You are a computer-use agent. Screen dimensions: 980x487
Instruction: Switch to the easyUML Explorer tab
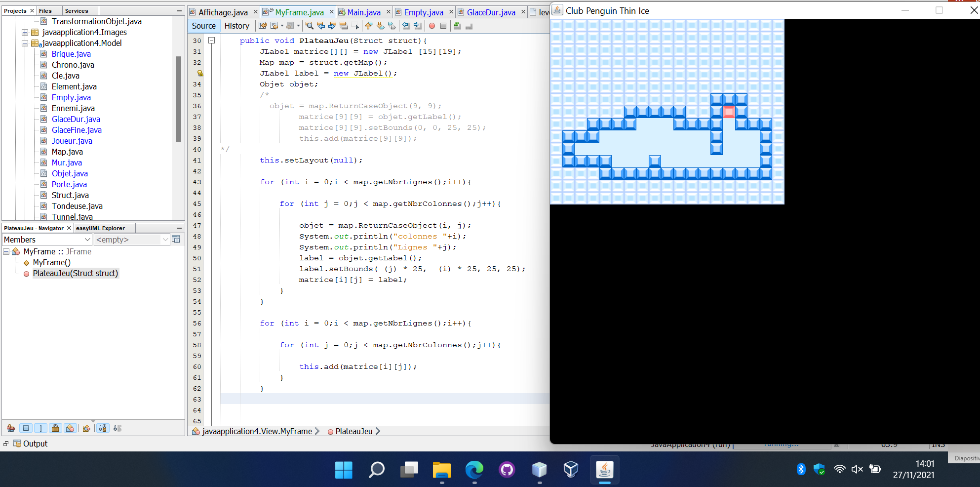(x=100, y=228)
